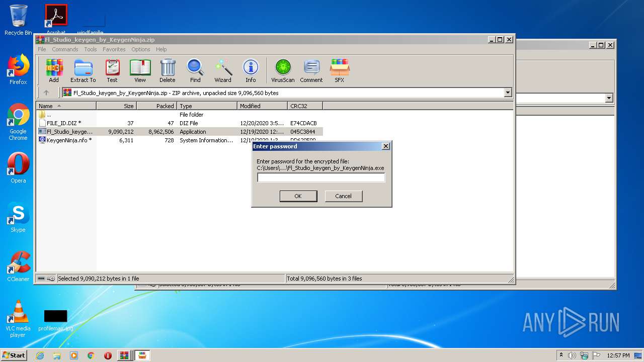The image size is (644, 362).
Task: Click status bar drive/key icon
Action: point(46,279)
